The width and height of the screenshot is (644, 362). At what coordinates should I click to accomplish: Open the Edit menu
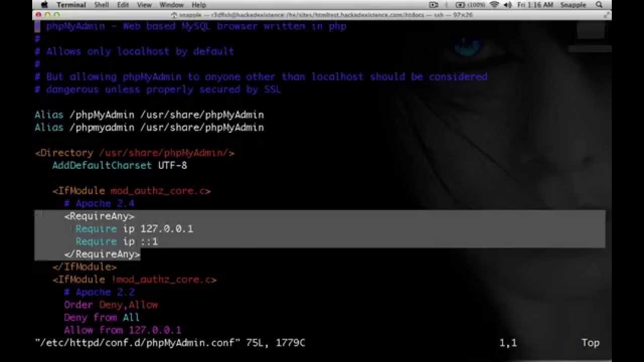tap(123, 5)
